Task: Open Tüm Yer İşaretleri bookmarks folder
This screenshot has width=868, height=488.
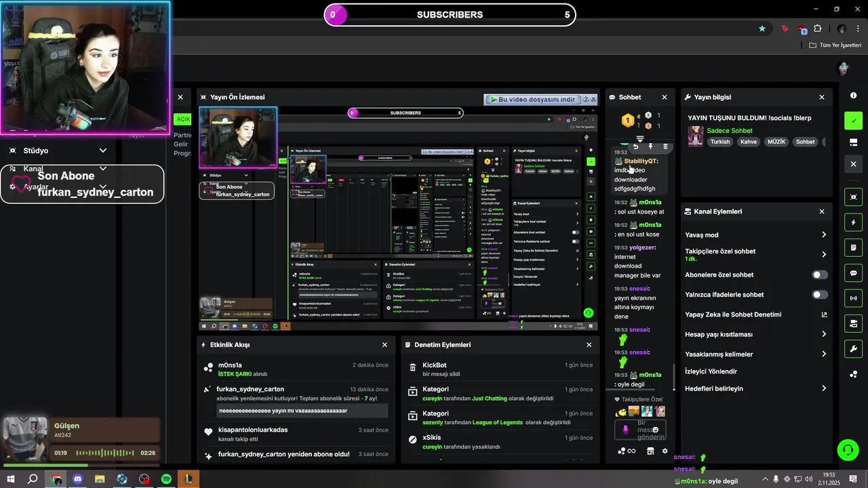Action: pyautogui.click(x=835, y=45)
